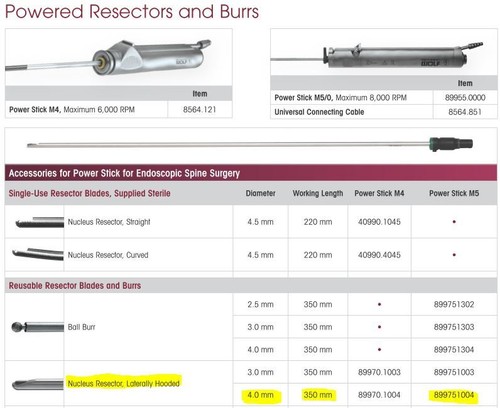This screenshot has width=500, height=408.
Task: Click the 'Power Stick M5' column header
Action: [x=454, y=193]
